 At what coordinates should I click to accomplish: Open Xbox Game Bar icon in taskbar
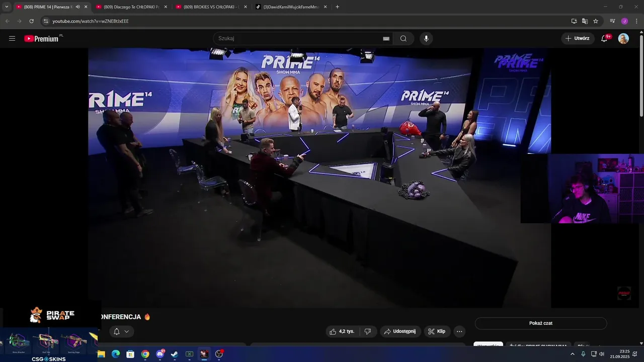pos(189,354)
